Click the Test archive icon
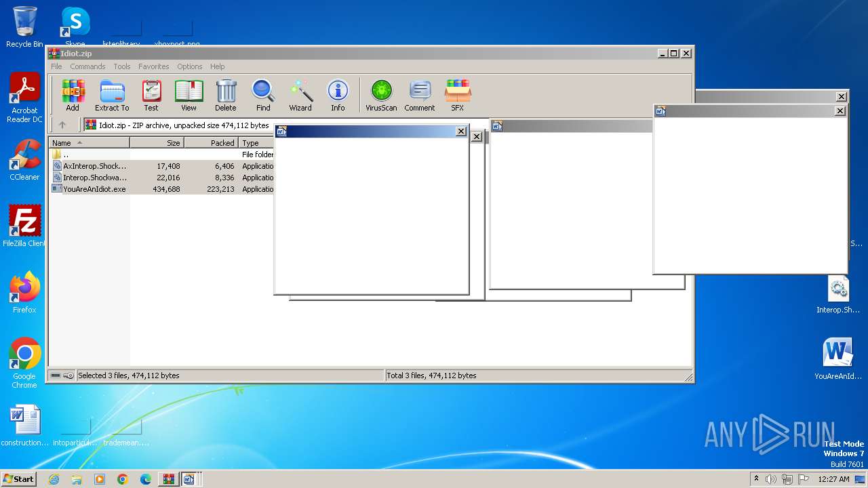Screen dimensions: 868x488 [151, 96]
